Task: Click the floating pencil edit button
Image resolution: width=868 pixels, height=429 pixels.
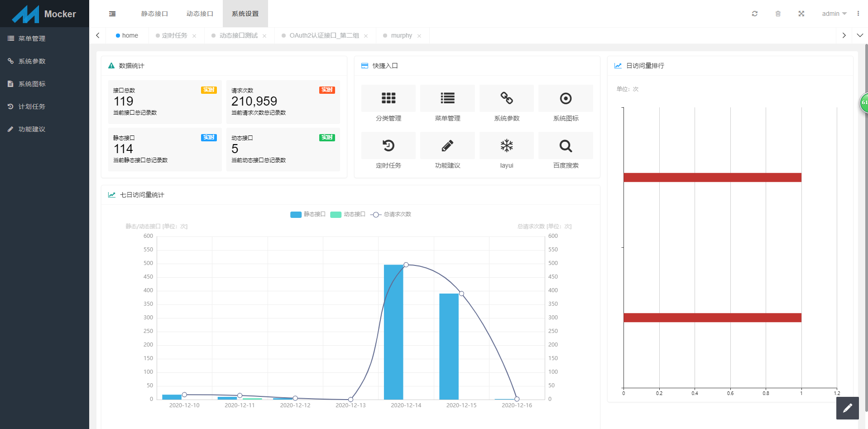Action: (x=847, y=408)
